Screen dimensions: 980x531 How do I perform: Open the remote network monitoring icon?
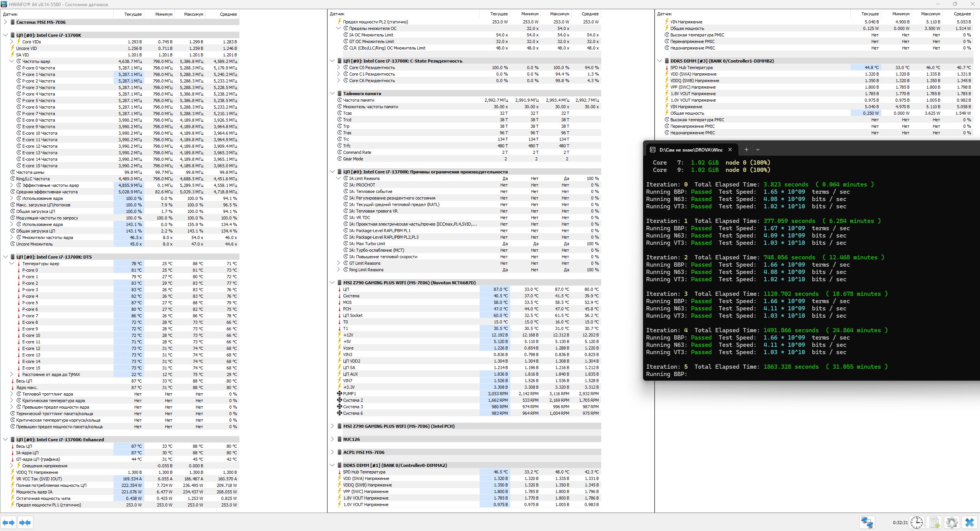(867, 522)
